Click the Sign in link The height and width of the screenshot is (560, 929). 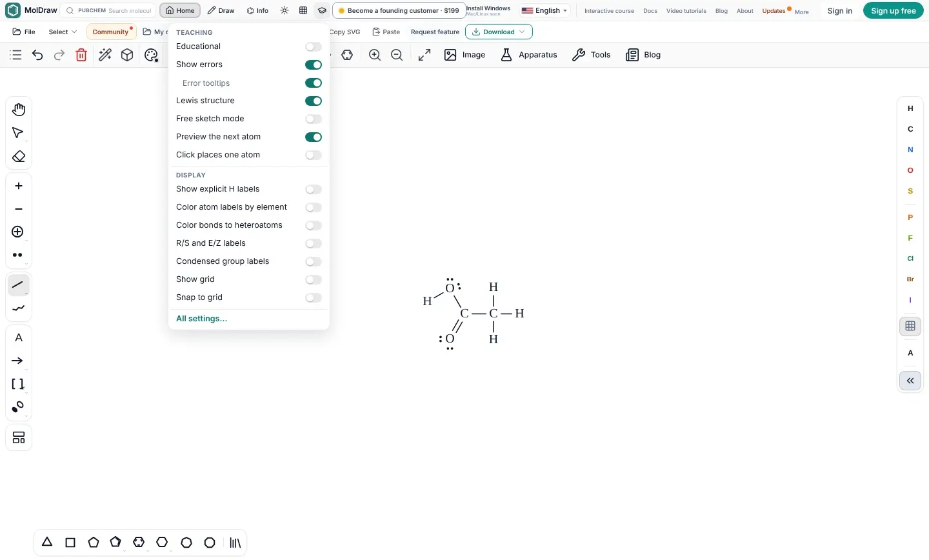tap(840, 10)
